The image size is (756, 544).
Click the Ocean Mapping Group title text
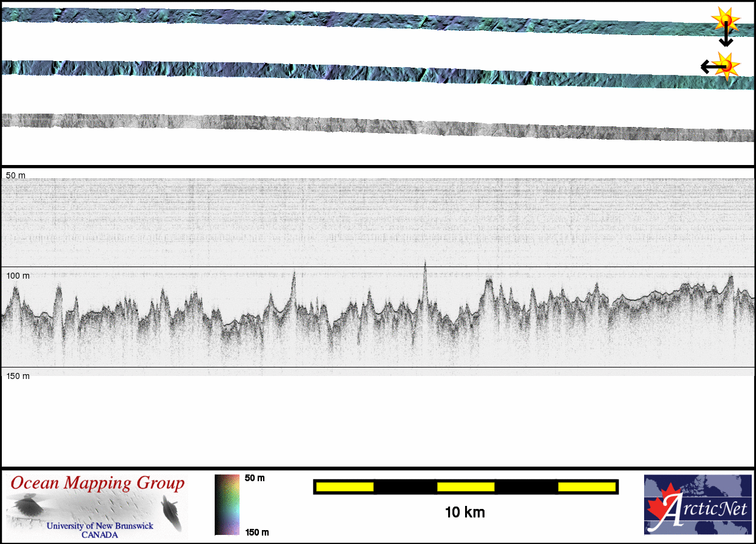[x=97, y=484]
